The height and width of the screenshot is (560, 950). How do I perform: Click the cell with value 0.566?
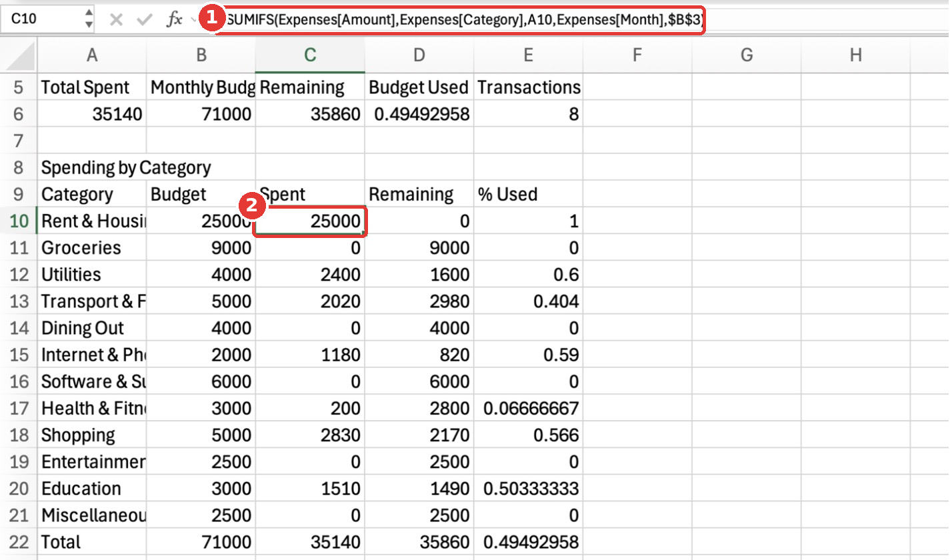tap(528, 435)
